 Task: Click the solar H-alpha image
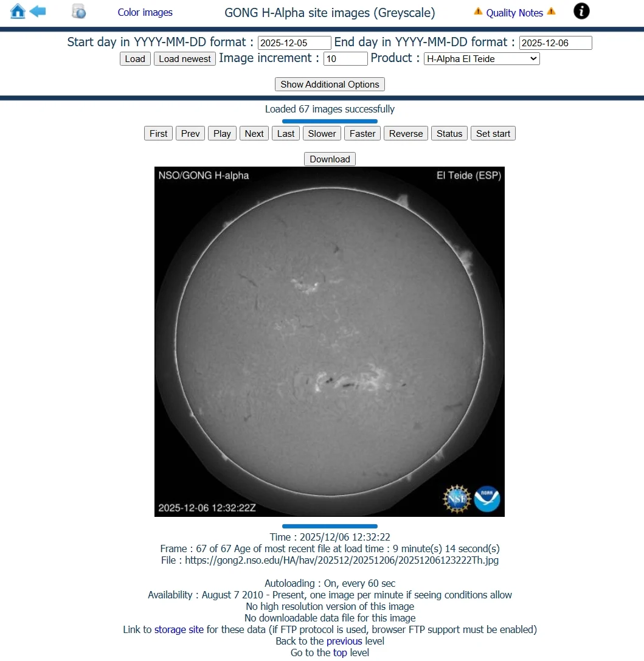coord(329,342)
